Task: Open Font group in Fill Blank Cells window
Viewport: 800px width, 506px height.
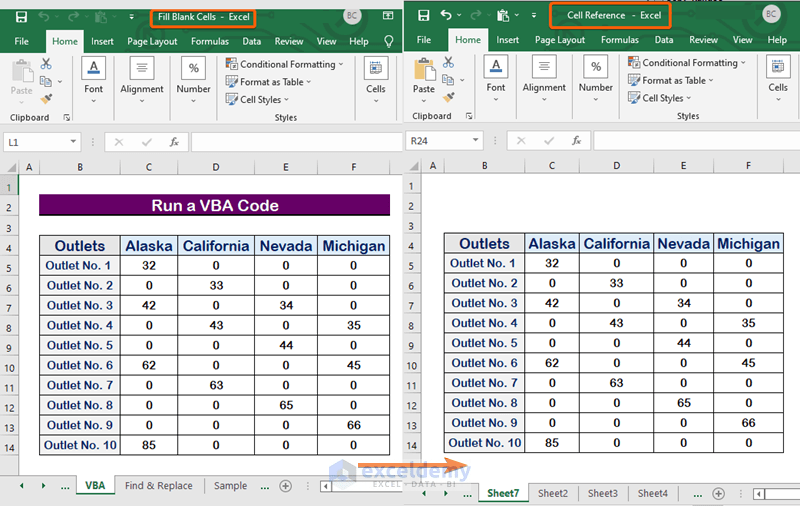Action: pyautogui.click(x=93, y=81)
